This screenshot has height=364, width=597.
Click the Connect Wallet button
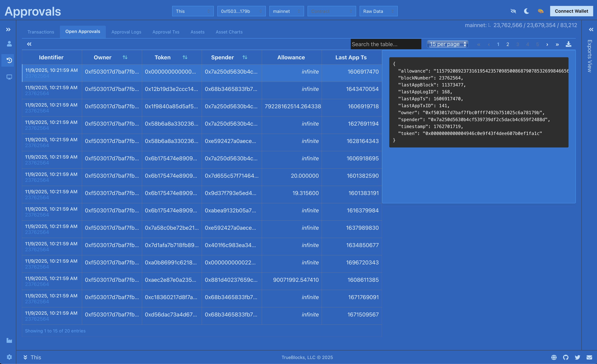[571, 11]
